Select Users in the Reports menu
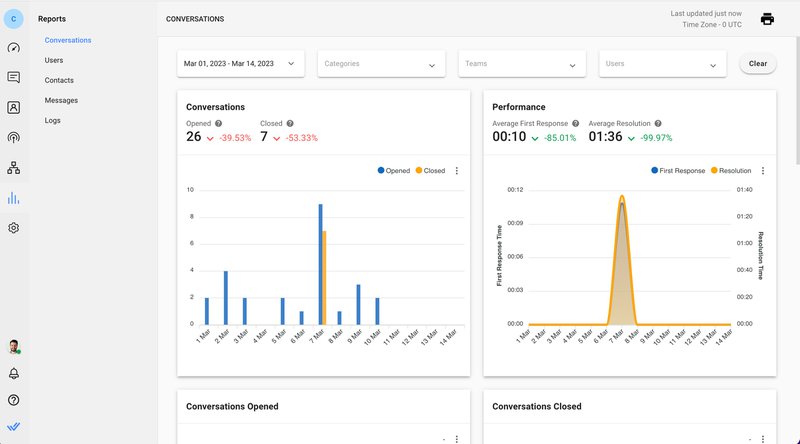 coord(54,60)
